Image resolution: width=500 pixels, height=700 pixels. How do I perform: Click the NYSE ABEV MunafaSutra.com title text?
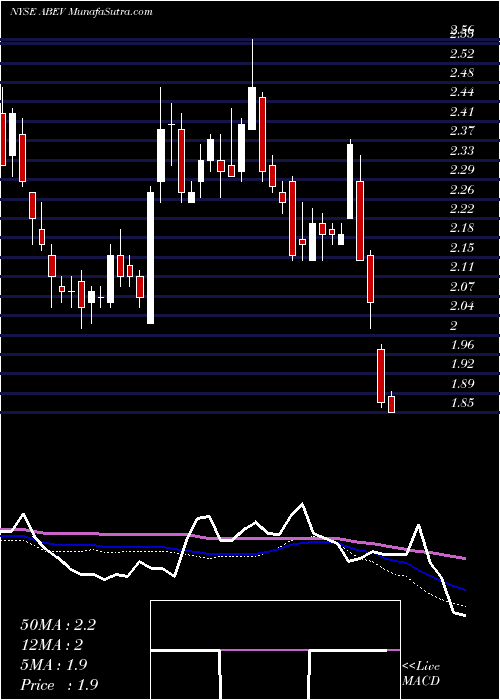(81, 12)
